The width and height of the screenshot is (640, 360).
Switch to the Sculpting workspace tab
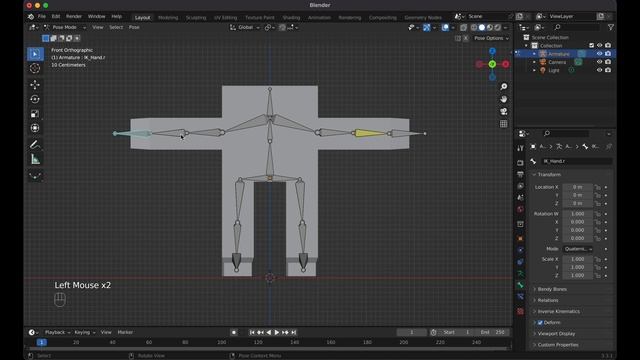tap(196, 18)
